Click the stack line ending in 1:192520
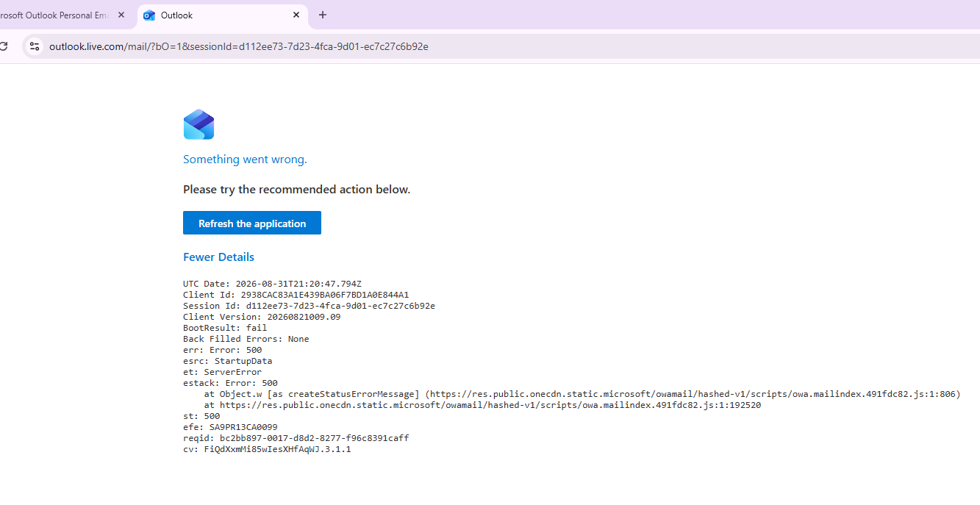 482,405
